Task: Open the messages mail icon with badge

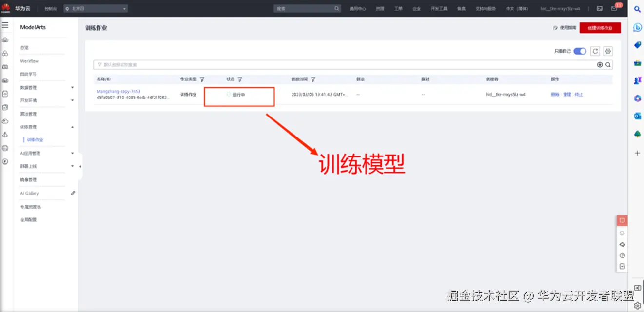Action: tap(614, 8)
